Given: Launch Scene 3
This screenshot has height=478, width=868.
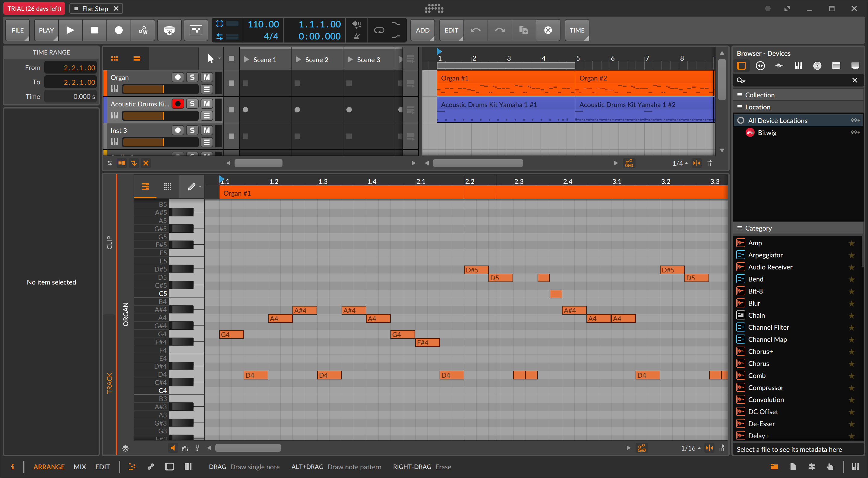Looking at the screenshot, I should [x=350, y=60].
